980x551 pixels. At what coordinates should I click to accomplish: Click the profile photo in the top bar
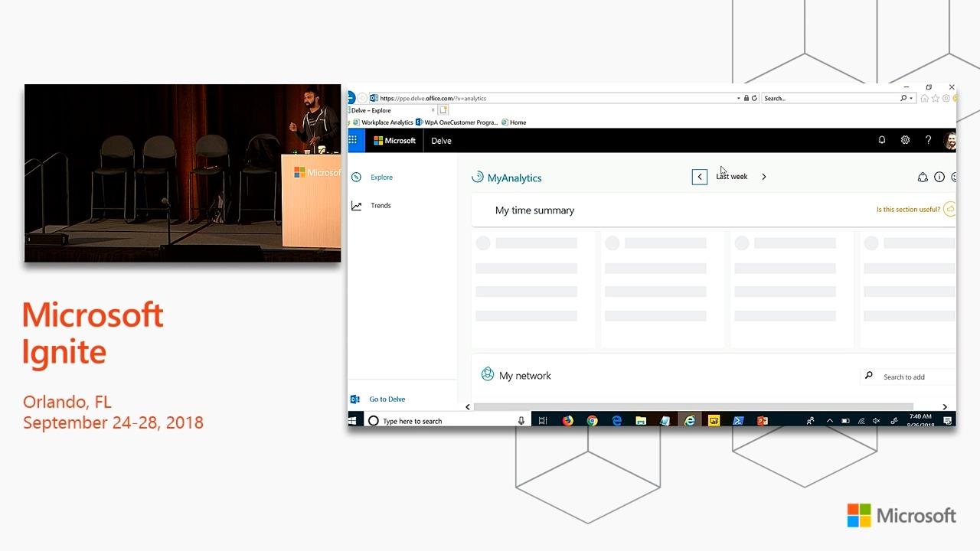(x=949, y=140)
